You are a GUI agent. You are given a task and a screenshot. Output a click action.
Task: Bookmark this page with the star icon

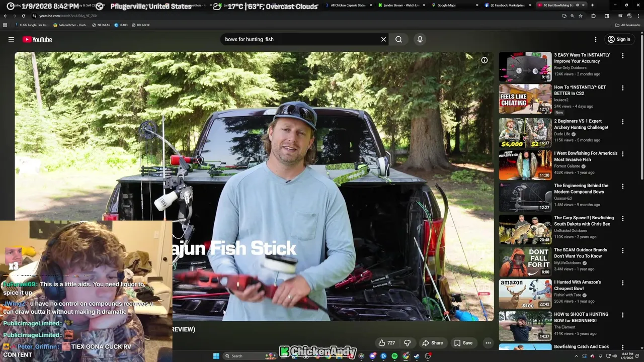point(580,16)
